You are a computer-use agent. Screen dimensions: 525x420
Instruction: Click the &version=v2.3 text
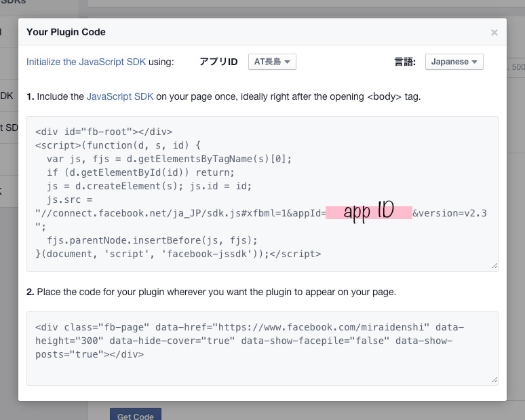(450, 213)
